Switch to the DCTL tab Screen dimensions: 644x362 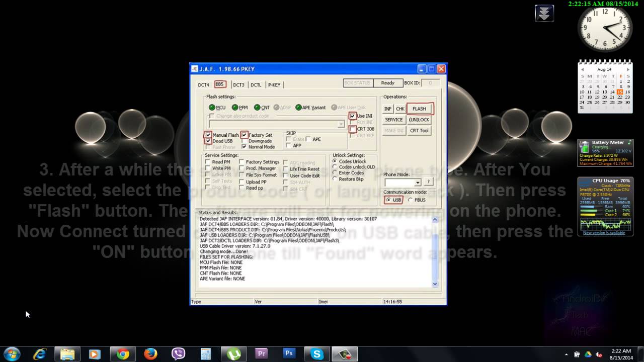point(256,85)
